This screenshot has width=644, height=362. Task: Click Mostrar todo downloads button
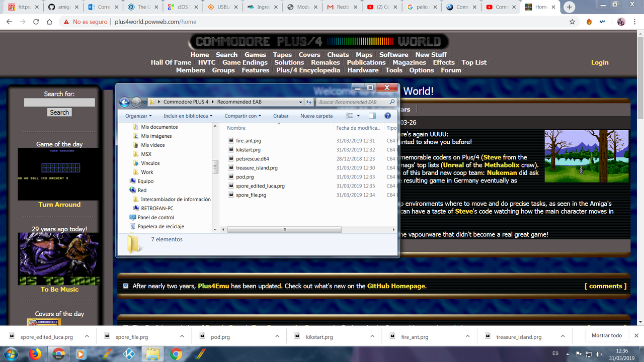(x=606, y=335)
